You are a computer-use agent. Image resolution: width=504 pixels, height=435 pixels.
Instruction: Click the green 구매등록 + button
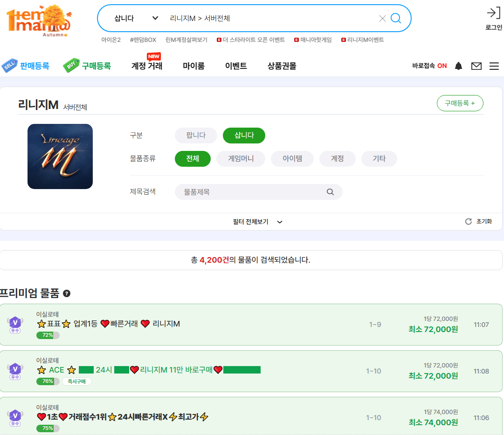coord(460,103)
